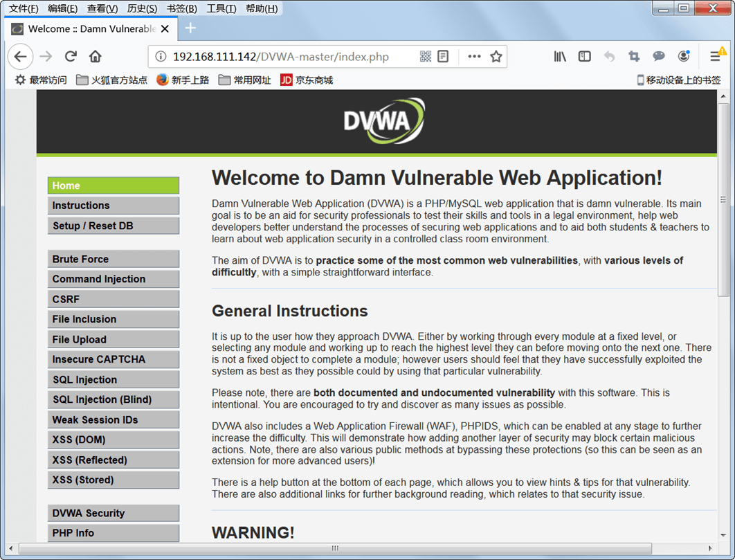This screenshot has width=735, height=560.
Task: Open the chat bubble toolbar icon
Action: pos(659,57)
